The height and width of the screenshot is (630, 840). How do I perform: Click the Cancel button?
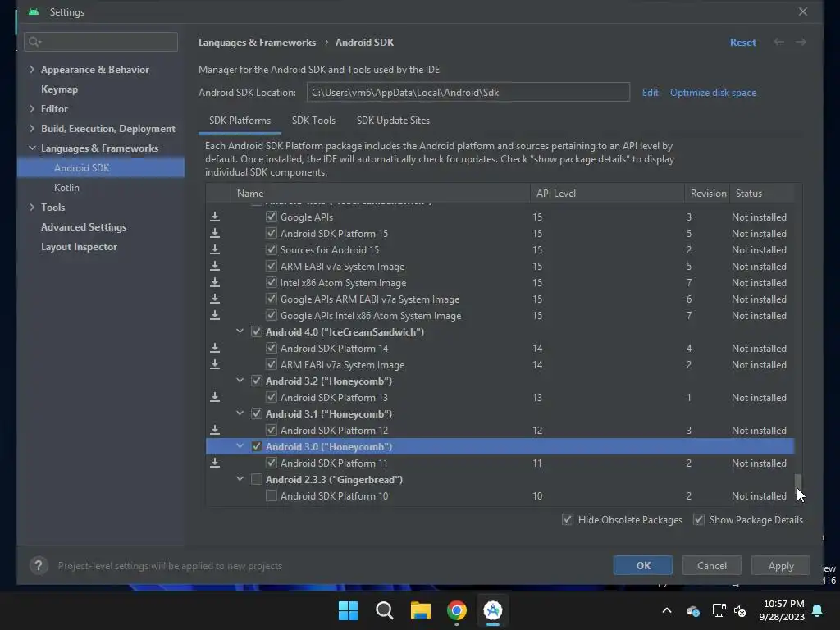[x=711, y=566]
